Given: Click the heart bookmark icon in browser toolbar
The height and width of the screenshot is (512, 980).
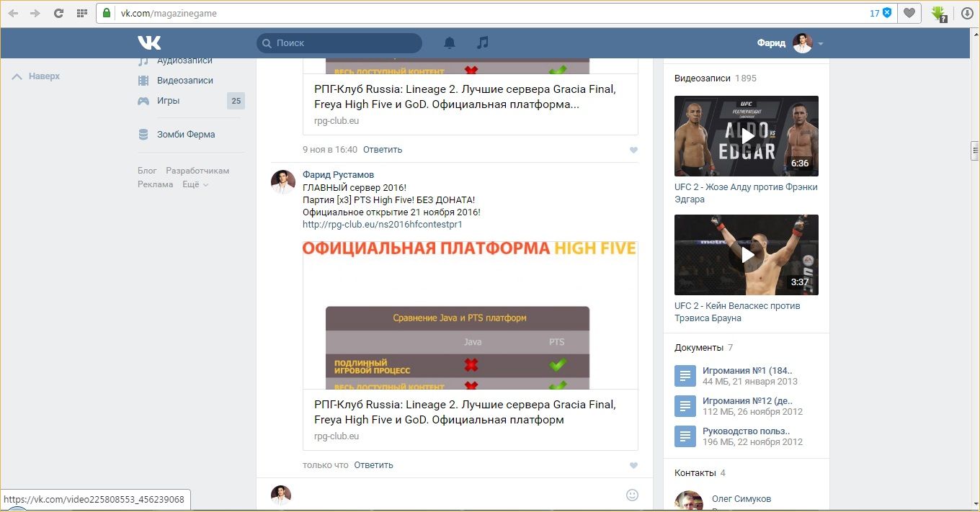Looking at the screenshot, I should coord(909,13).
